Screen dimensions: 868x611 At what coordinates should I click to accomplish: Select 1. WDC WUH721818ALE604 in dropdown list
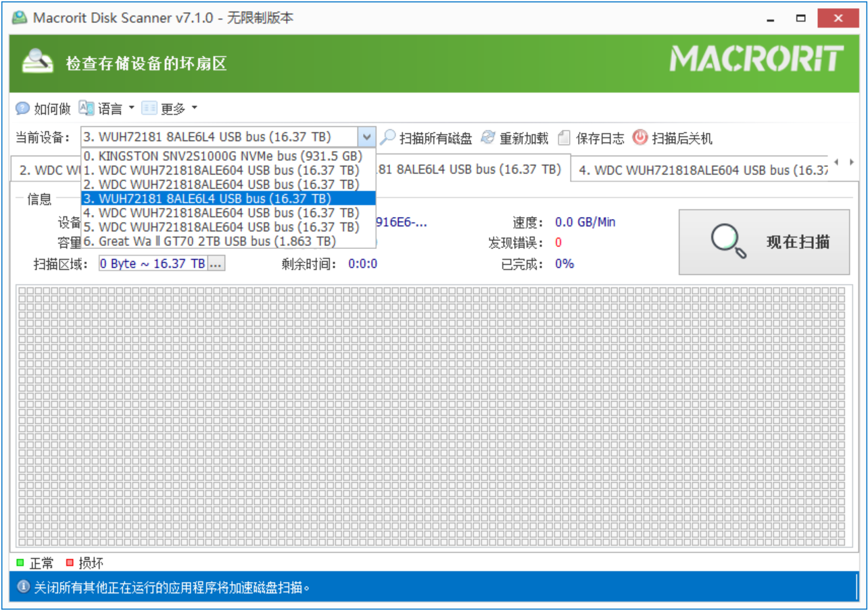point(228,170)
